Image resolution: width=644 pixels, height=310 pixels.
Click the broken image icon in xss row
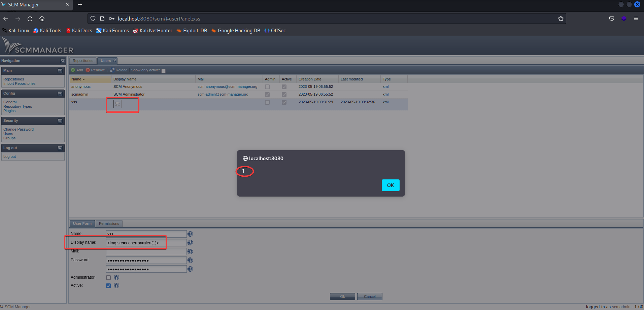click(x=117, y=104)
